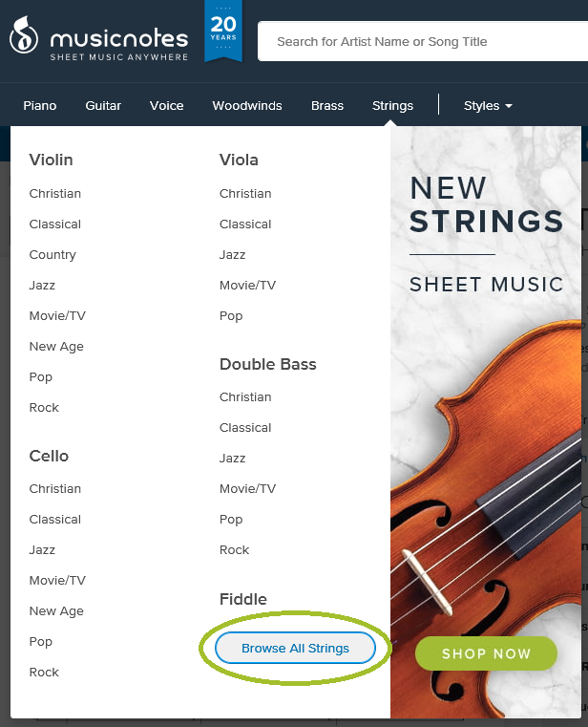Expand the Styles dropdown arrow
The width and height of the screenshot is (588, 727).
509,106
